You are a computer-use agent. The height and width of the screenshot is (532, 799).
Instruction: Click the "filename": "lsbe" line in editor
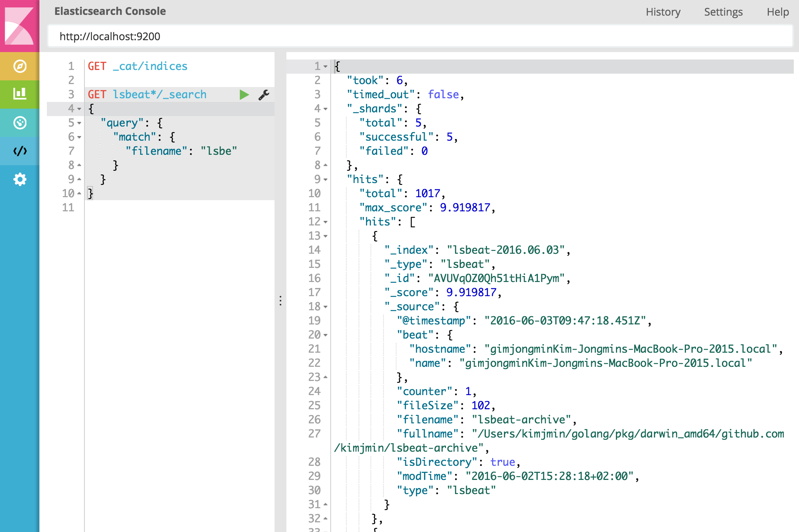[181, 151]
